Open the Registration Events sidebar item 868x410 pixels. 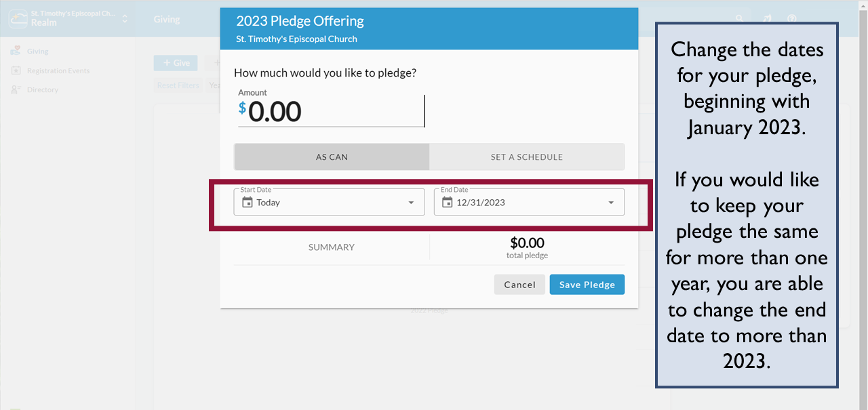point(58,70)
